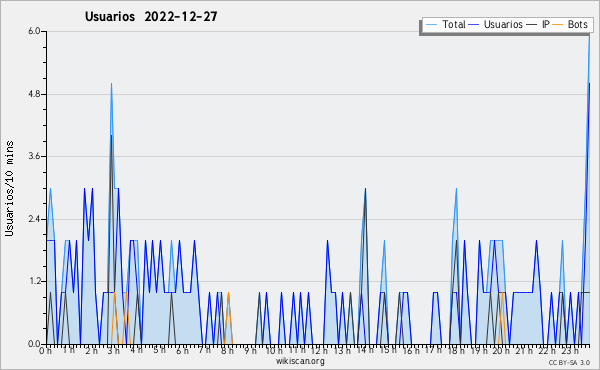Click the dark blue Usuarios legend line

tap(474, 25)
